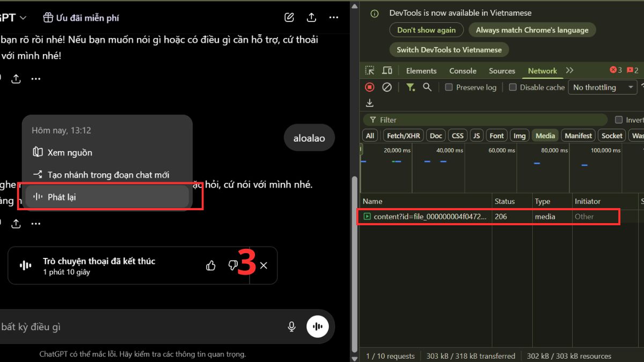
Task: Share the conversation using upload icon in header
Action: coord(311,17)
